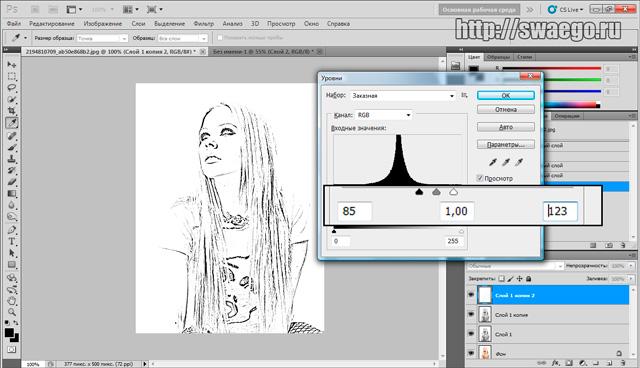The height and width of the screenshot is (368, 640).
Task: Open the Набор preset dropdown in Levels
Action: coord(403,95)
